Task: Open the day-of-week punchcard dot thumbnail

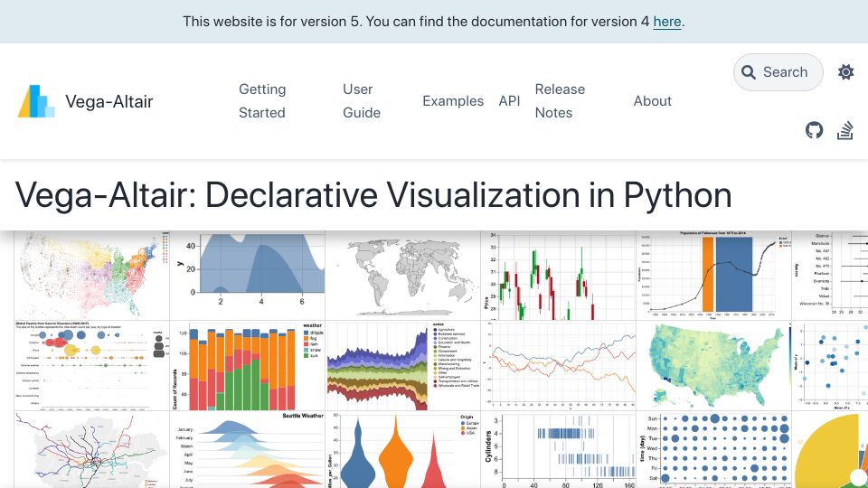Action: tap(714, 449)
